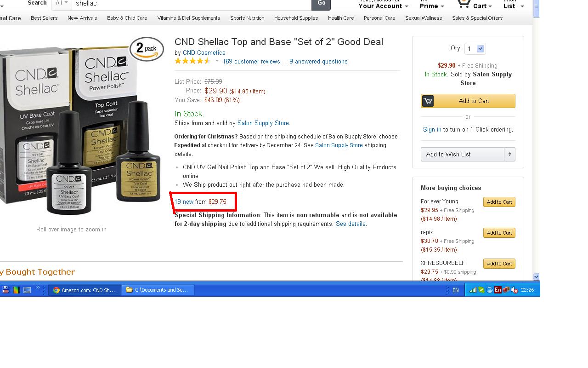Expand the Add to Wish List arrow
Image resolution: width=588 pixels, height=368 pixels.
(509, 154)
